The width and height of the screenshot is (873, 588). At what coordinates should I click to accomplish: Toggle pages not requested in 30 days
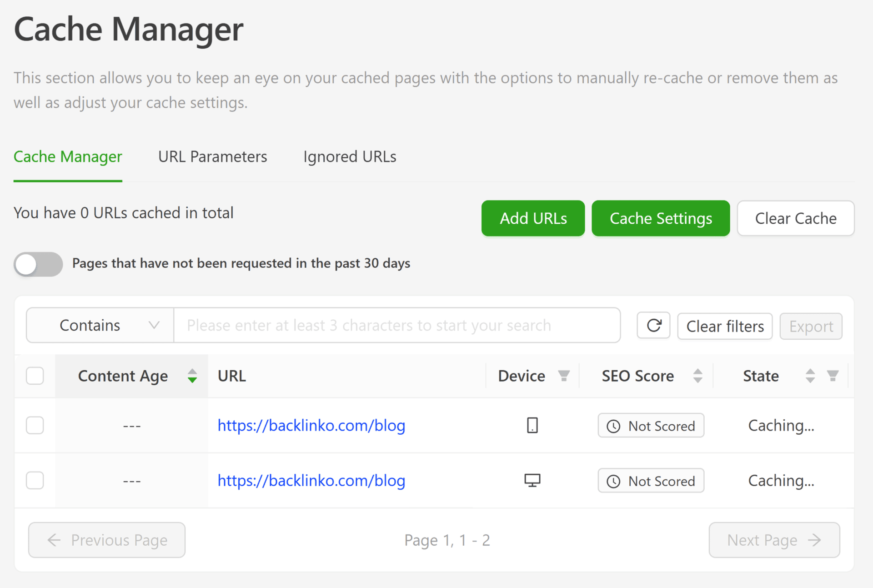pos(38,264)
